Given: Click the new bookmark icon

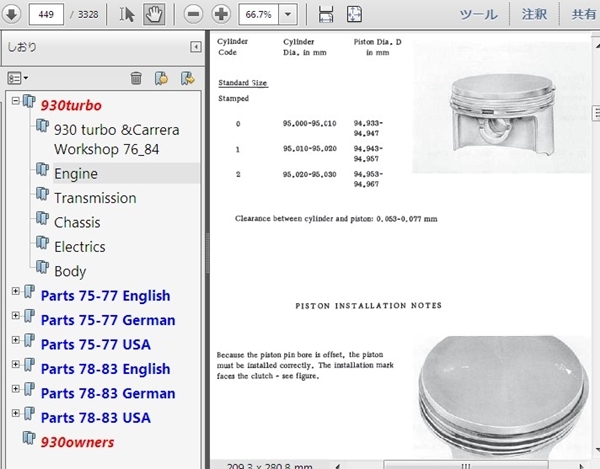Looking at the screenshot, I should [x=161, y=78].
